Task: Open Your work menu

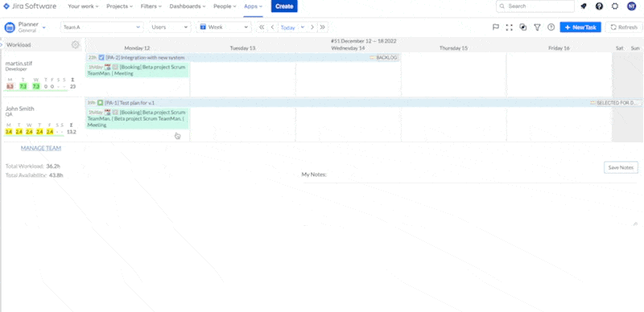Action: pos(84,6)
